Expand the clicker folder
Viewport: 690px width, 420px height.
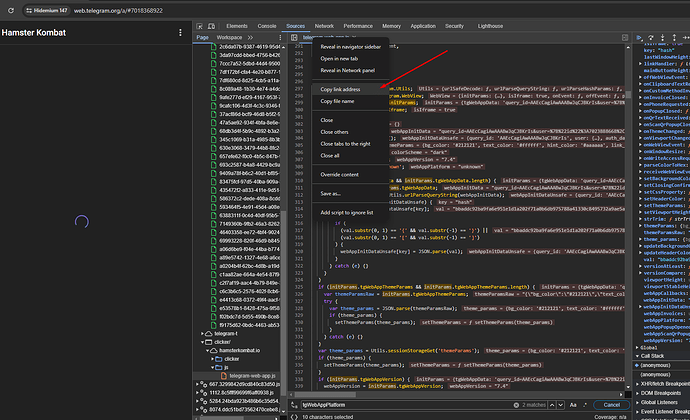pos(213,359)
